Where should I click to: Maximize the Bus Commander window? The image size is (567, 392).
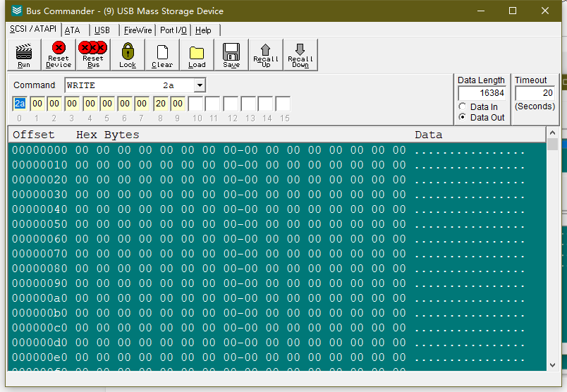tap(513, 11)
